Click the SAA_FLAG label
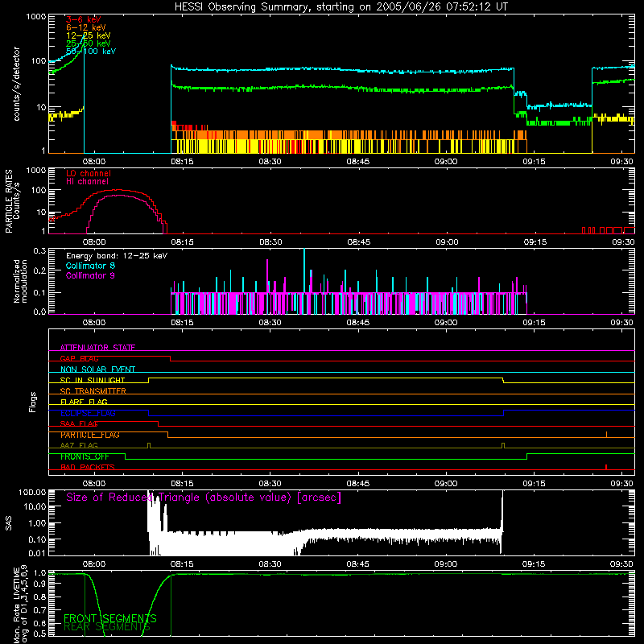Screen dimensions: 644x644 pyautogui.click(x=79, y=424)
